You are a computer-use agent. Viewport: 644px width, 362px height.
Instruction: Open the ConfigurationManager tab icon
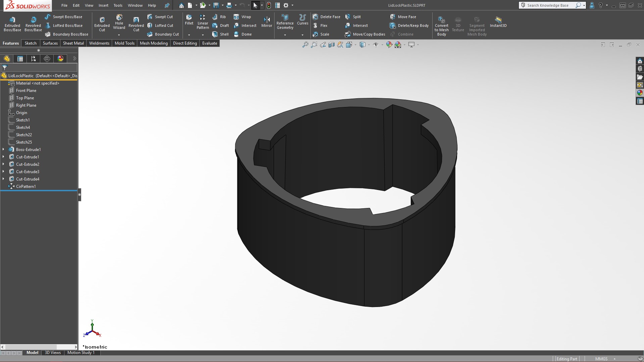click(x=34, y=59)
